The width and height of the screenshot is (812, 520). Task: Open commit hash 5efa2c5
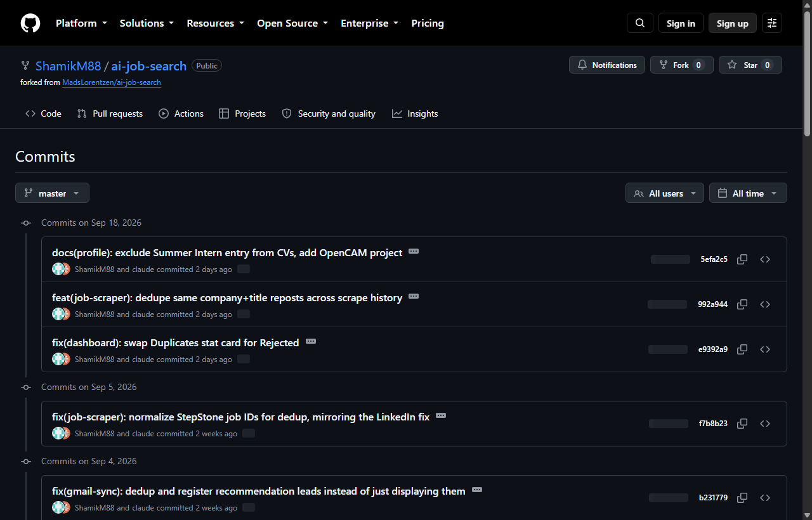[x=714, y=259]
